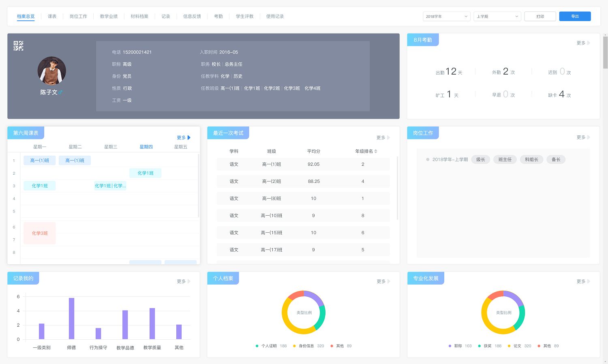Switch to the 记录 tab
This screenshot has width=608, height=364.
pyautogui.click(x=166, y=17)
